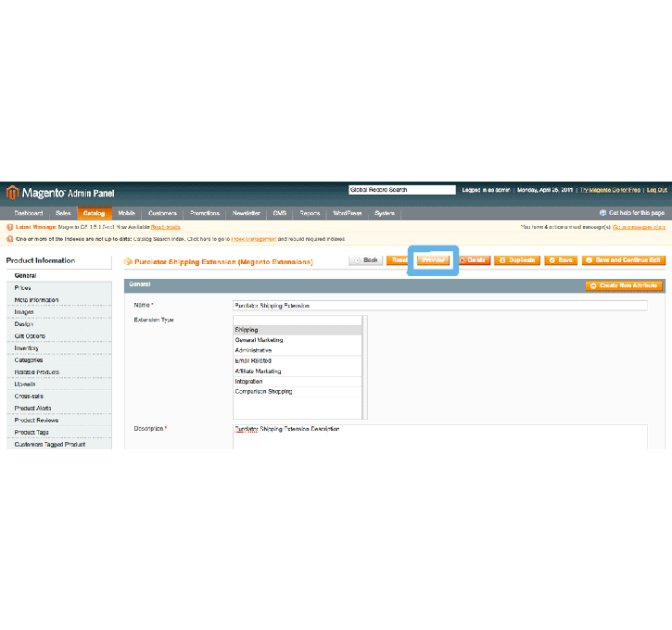Click the Back button
Screen dimensions: 672x630
point(365,260)
